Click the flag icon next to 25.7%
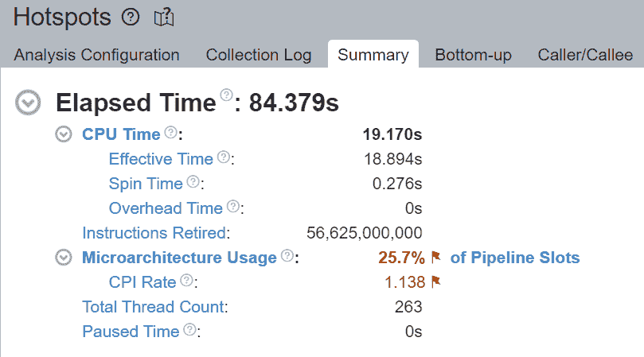The height and width of the screenshot is (357, 644). pos(435,258)
